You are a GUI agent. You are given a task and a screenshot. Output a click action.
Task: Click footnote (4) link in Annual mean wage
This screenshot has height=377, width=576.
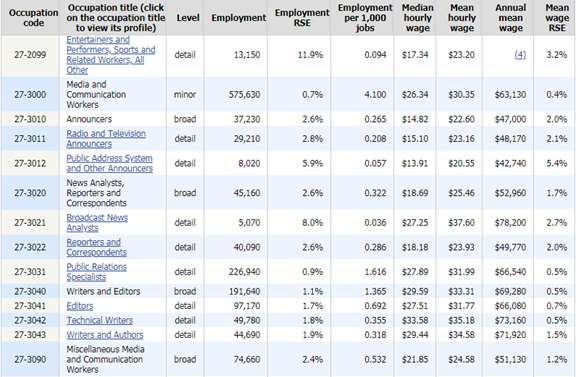[520, 55]
